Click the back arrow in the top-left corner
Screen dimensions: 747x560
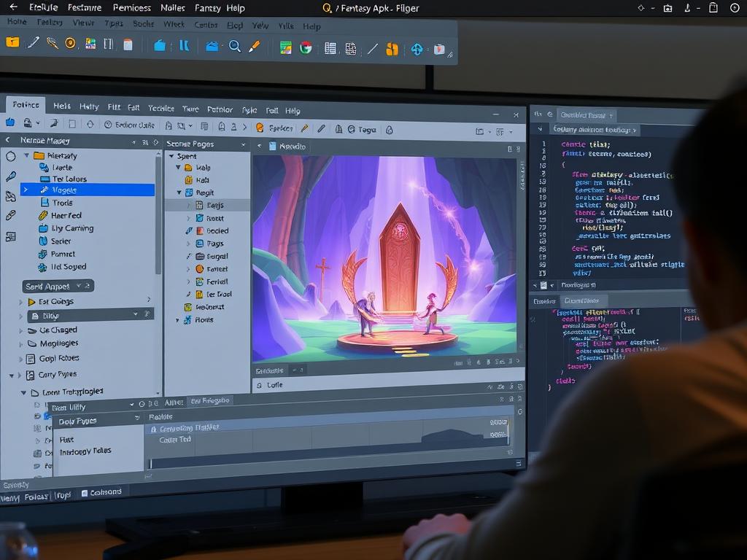pyautogui.click(x=13, y=7)
